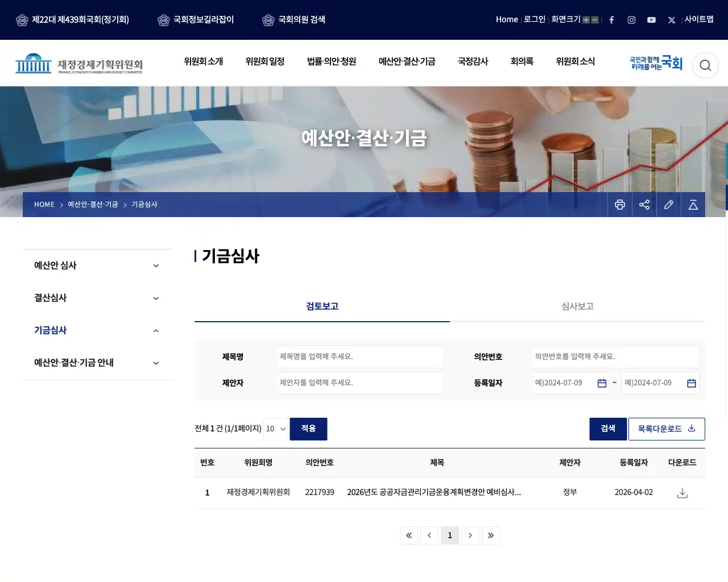Jump to top with arrow icon

coord(693,205)
